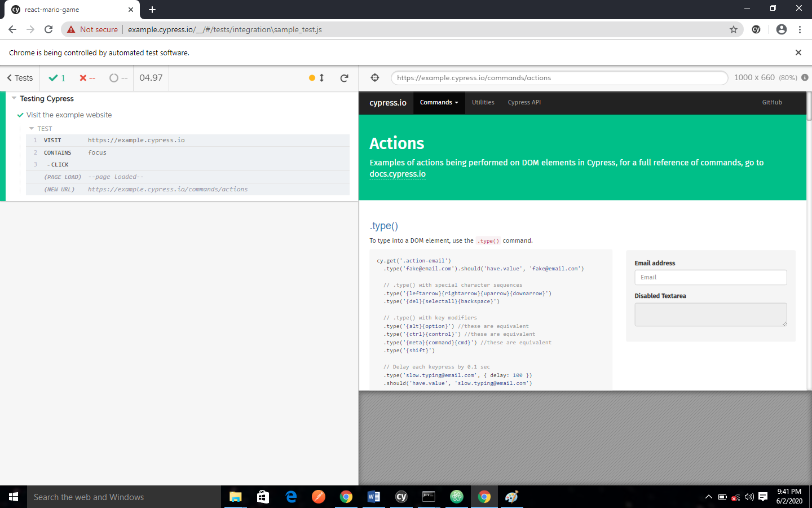Open the Chrome profile avatar
The image size is (812, 508).
[782, 29]
